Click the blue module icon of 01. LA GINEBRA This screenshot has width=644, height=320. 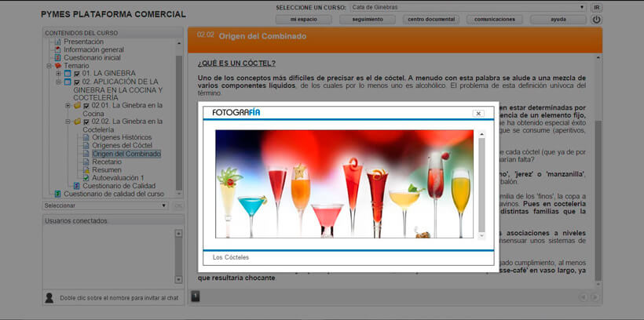68,74
